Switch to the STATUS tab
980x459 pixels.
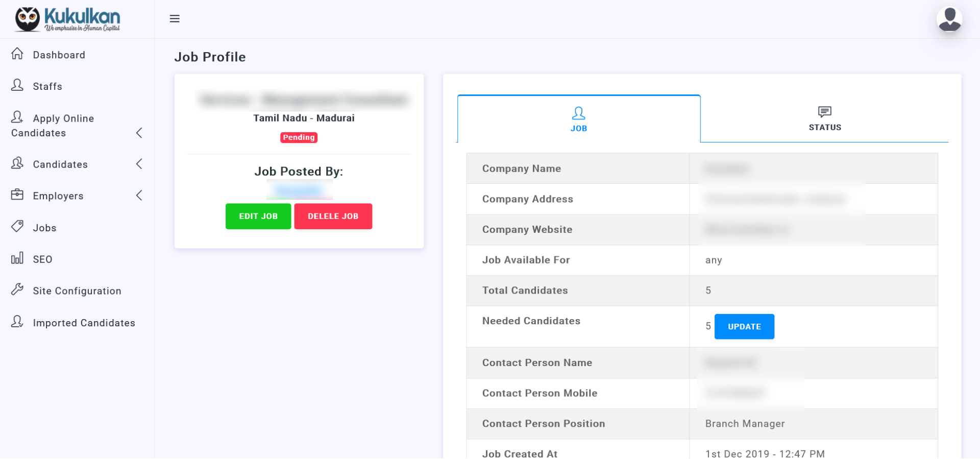[x=824, y=119]
